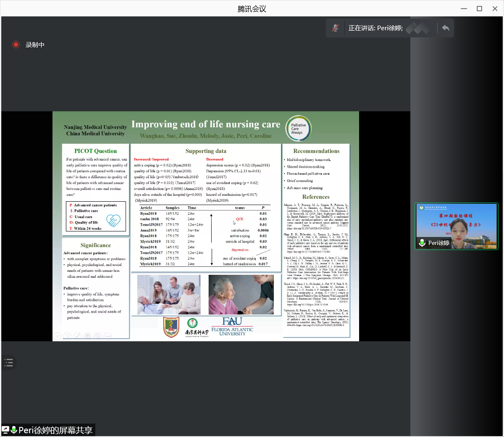Viewport: 504px width, 437px height.
Task: Click the 录制中 recording status label
Action: click(x=35, y=45)
